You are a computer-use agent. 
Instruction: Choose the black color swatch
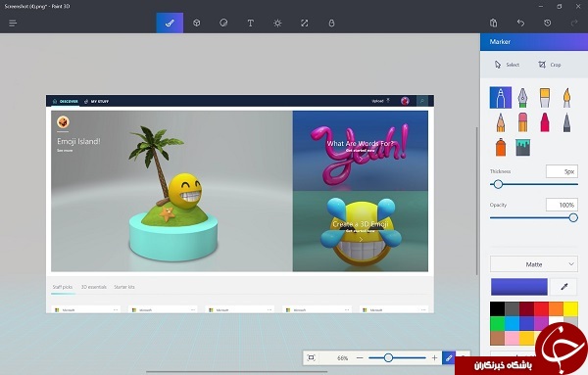[497, 309]
